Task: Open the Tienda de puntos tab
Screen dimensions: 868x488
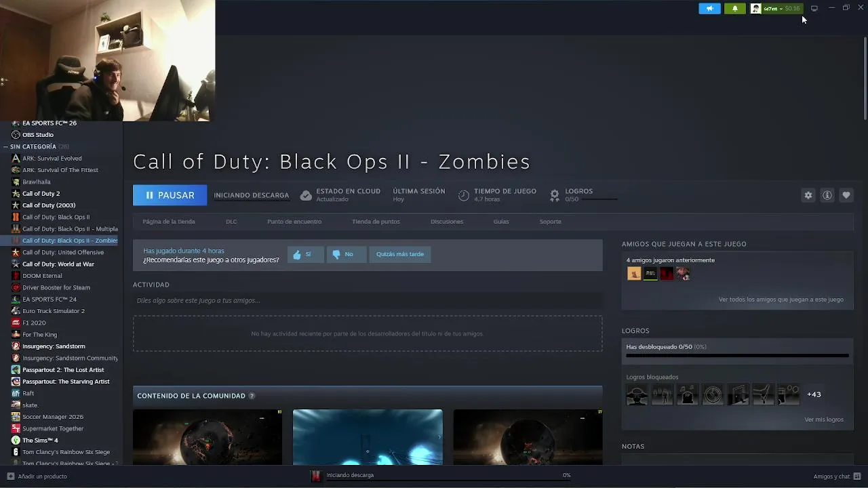Action: click(x=376, y=222)
